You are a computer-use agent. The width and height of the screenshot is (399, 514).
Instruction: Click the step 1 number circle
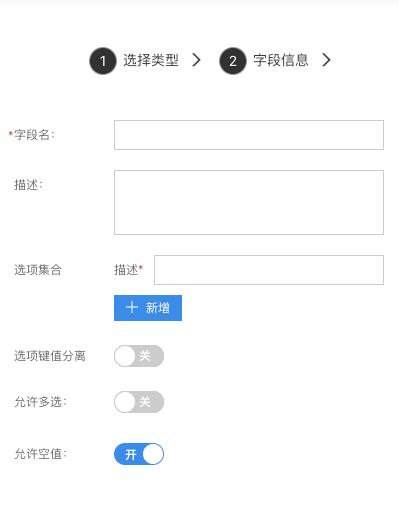point(103,61)
